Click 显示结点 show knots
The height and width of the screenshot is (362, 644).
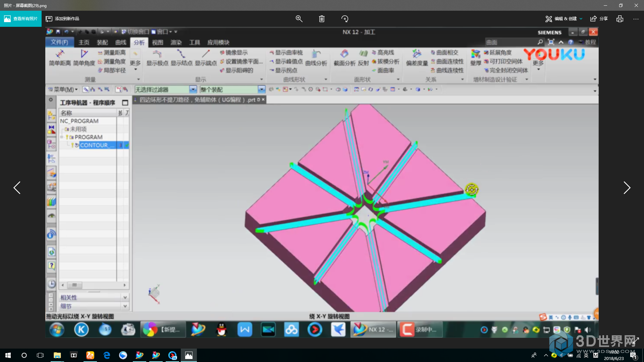181,58
